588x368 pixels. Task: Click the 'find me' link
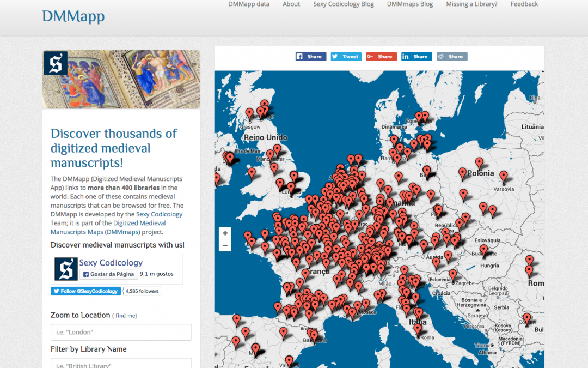(125, 315)
